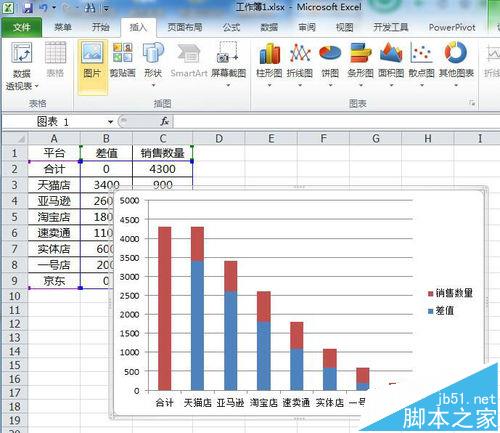Expand the Column chart dropdown arrow
500x433 pixels.
pyautogui.click(x=269, y=86)
